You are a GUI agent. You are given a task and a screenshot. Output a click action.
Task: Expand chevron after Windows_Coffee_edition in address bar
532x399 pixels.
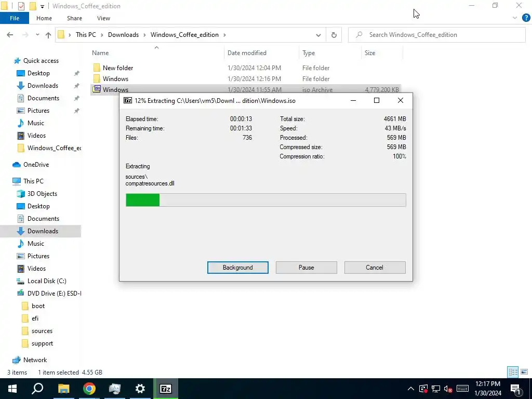(x=224, y=35)
